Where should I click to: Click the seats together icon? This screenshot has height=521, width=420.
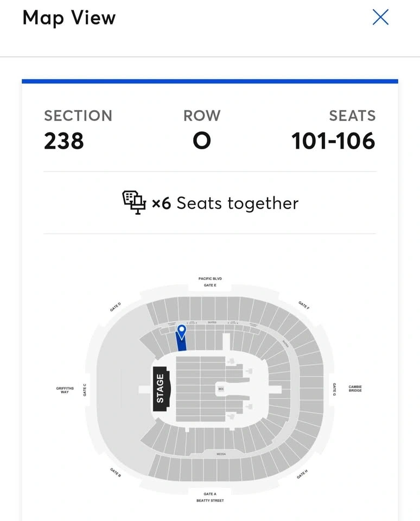134,203
